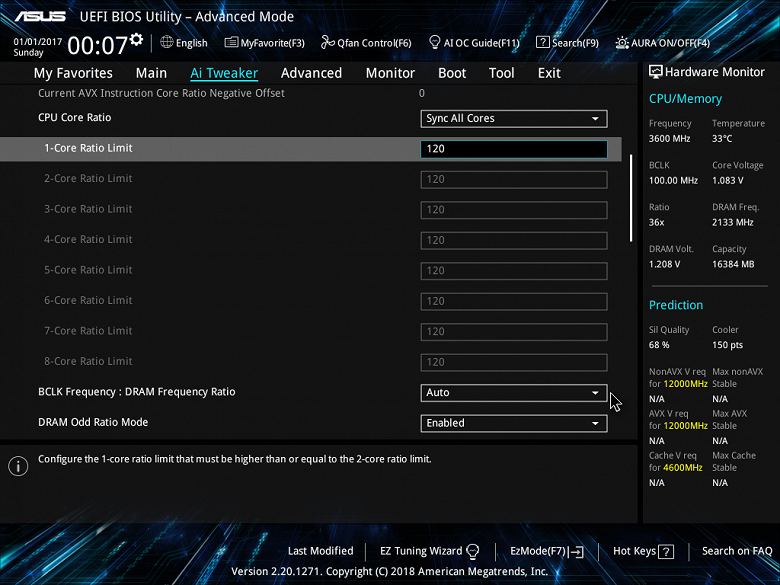Click the settings list vertical scrollbar
The height and width of the screenshot is (585, 780).
coord(631,198)
